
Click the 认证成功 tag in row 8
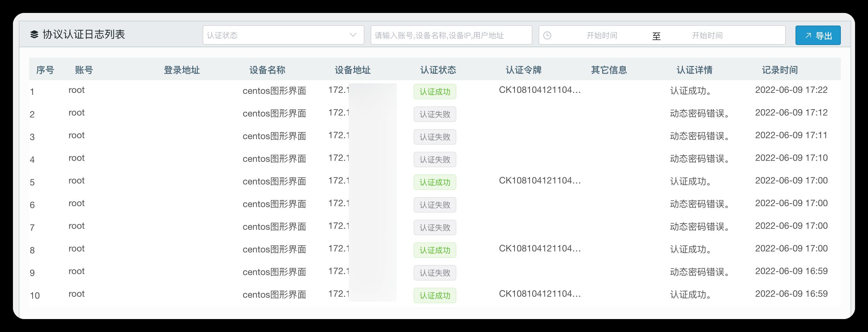pyautogui.click(x=435, y=250)
